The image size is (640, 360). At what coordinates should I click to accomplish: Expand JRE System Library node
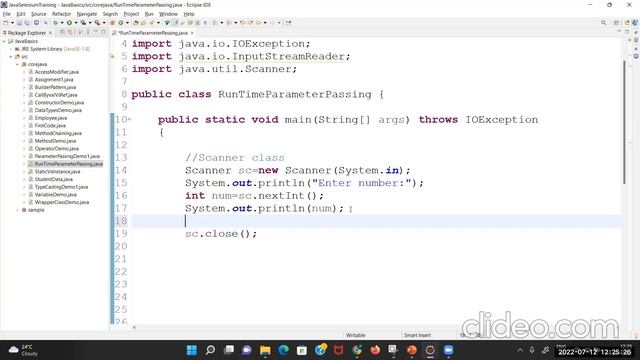click(11, 49)
